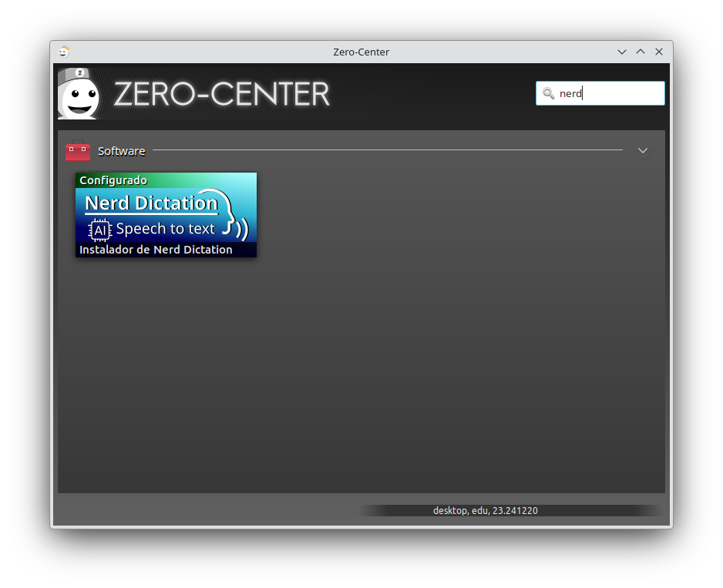The height and width of the screenshot is (588, 723).
Task: Click the "Speech to text" tile text
Action: tap(166, 229)
